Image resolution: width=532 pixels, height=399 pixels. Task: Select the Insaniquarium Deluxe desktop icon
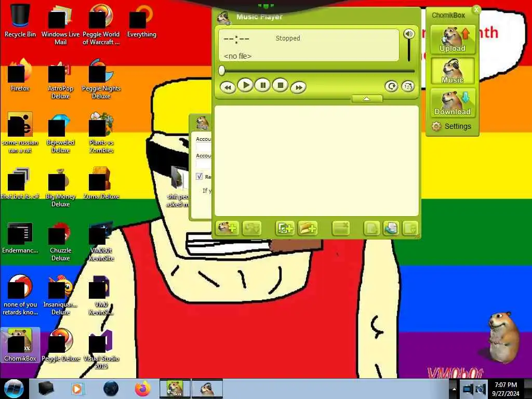[x=60, y=295]
